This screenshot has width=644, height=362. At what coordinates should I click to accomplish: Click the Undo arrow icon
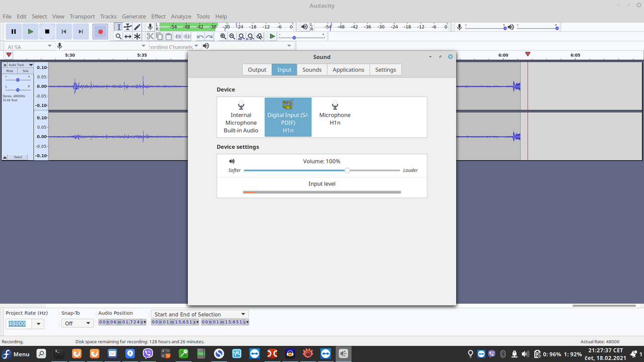[x=200, y=36]
